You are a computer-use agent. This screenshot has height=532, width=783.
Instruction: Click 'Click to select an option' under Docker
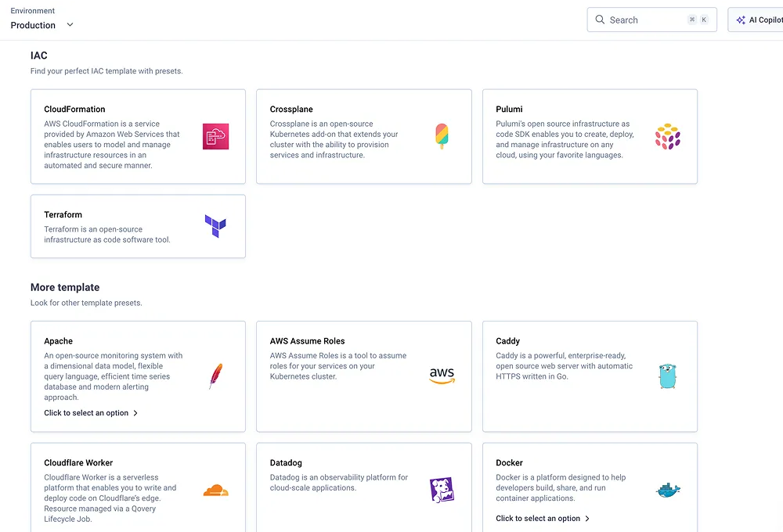[x=538, y=519]
